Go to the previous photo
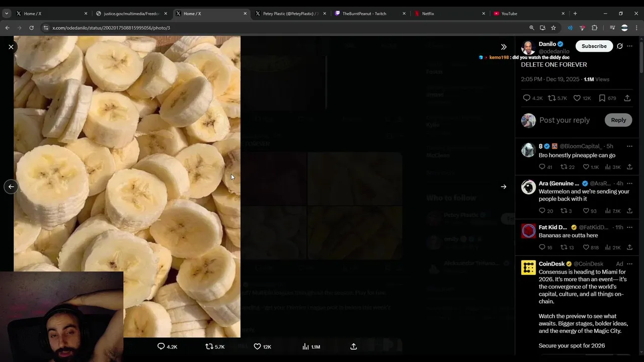This screenshot has width=644, height=362. click(x=11, y=187)
